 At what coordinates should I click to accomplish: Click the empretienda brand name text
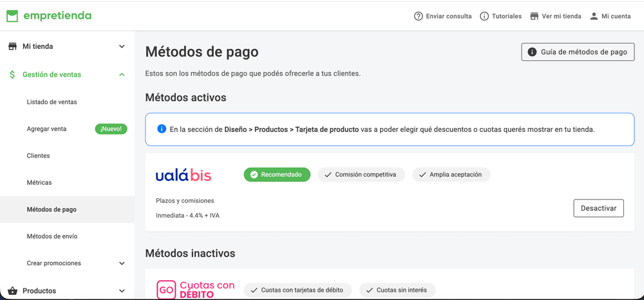coord(57,16)
